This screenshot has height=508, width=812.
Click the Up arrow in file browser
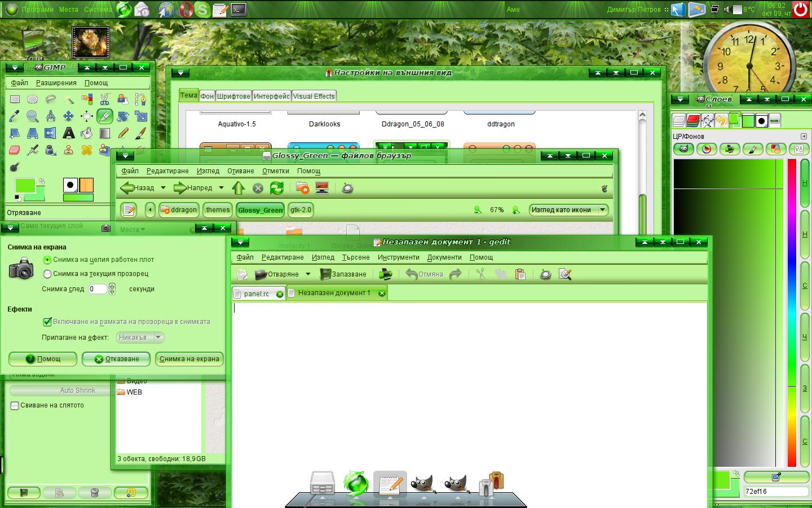(x=239, y=188)
